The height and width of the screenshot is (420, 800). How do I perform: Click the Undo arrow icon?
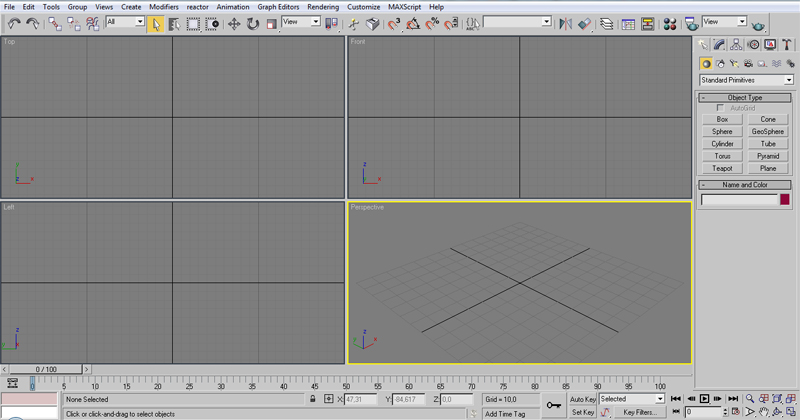click(x=14, y=23)
